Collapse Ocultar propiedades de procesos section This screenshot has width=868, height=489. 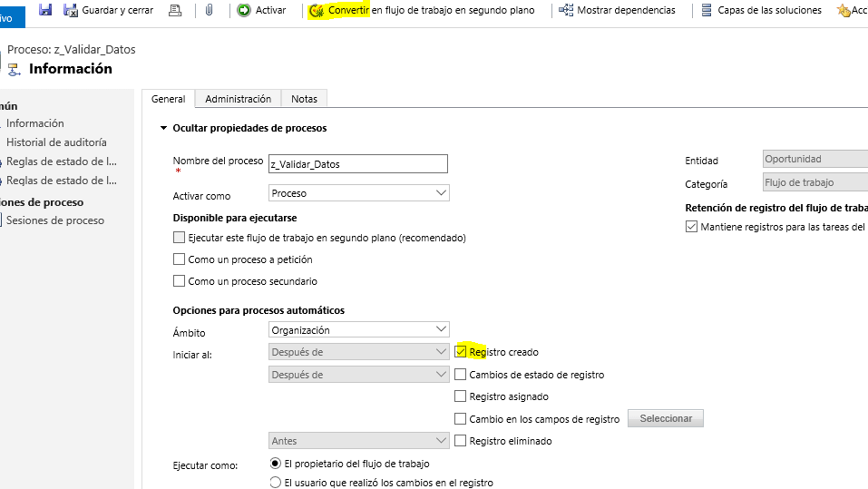click(x=163, y=128)
